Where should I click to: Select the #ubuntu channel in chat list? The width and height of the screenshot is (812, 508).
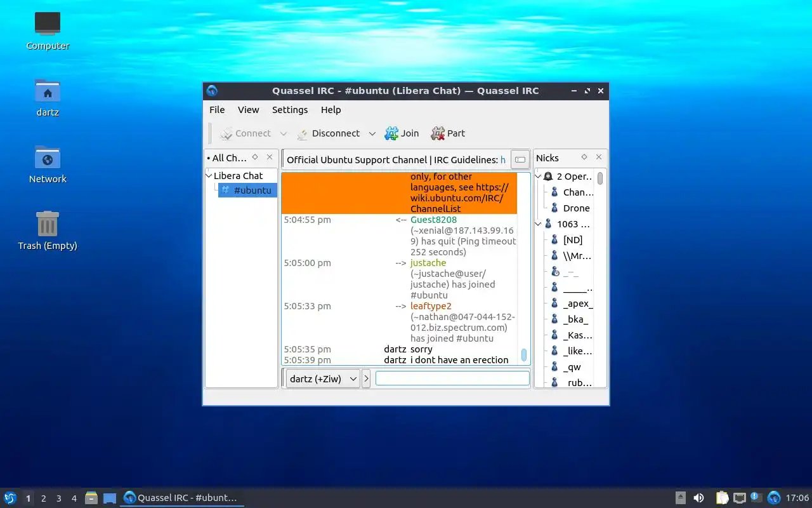click(x=247, y=190)
